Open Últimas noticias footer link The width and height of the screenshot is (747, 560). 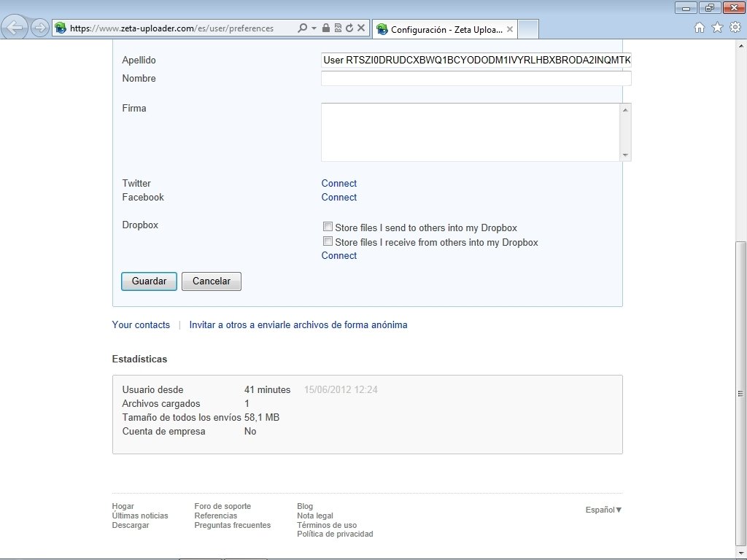pyautogui.click(x=140, y=516)
